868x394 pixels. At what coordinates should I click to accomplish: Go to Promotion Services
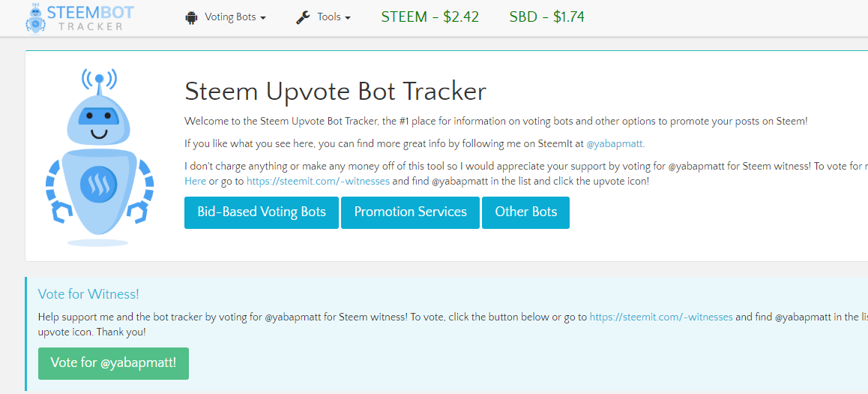point(410,212)
